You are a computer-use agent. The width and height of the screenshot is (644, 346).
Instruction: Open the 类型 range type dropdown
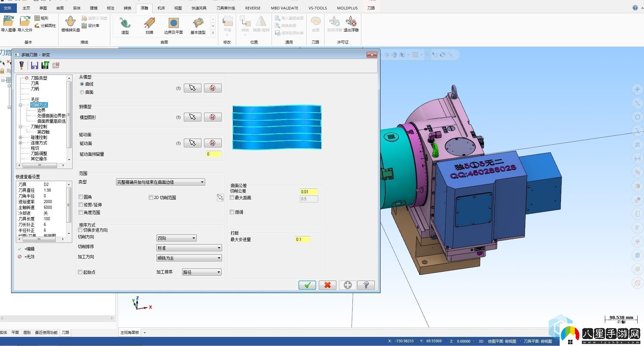coord(160,182)
